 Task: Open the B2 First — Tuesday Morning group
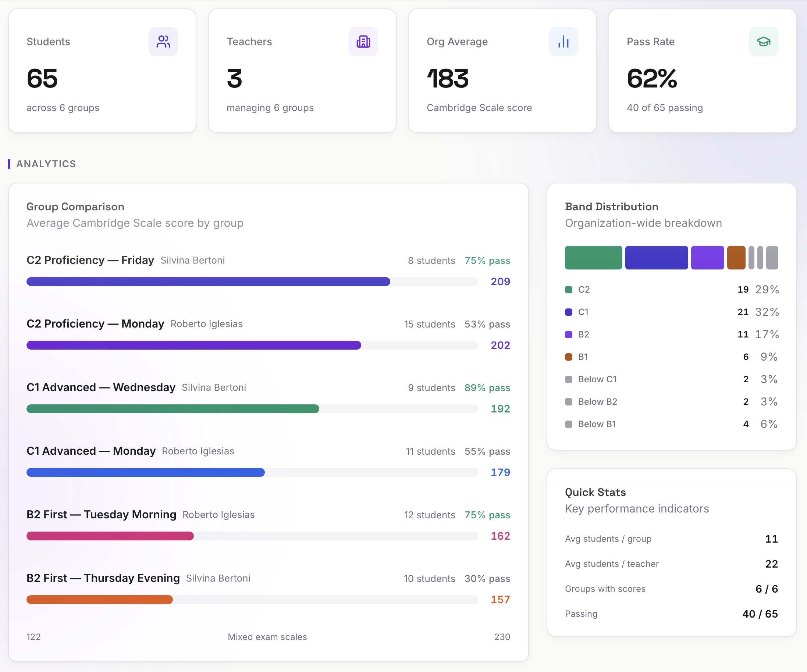click(x=102, y=515)
